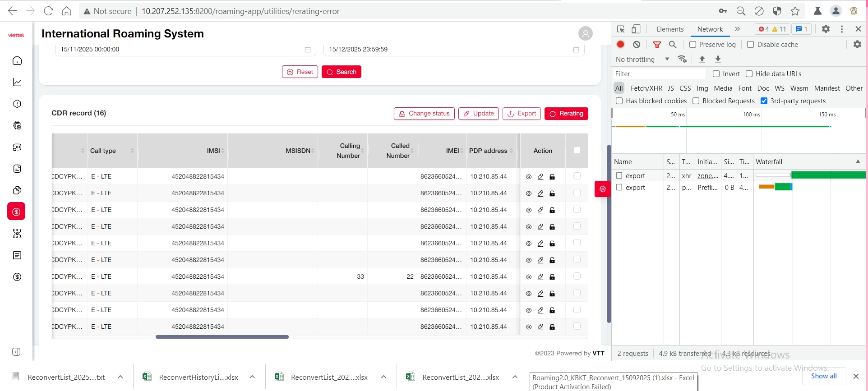
Task: Open the home icon in left sidebar
Action: point(17,60)
